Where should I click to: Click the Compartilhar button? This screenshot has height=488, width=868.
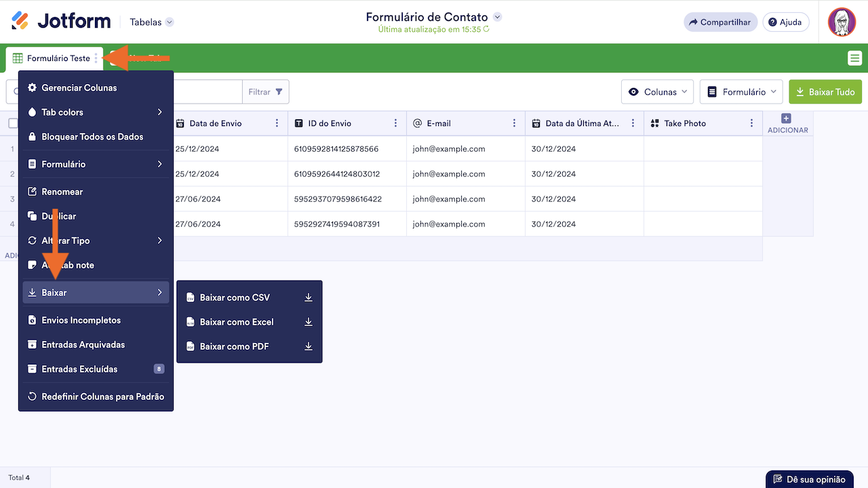[x=720, y=22]
